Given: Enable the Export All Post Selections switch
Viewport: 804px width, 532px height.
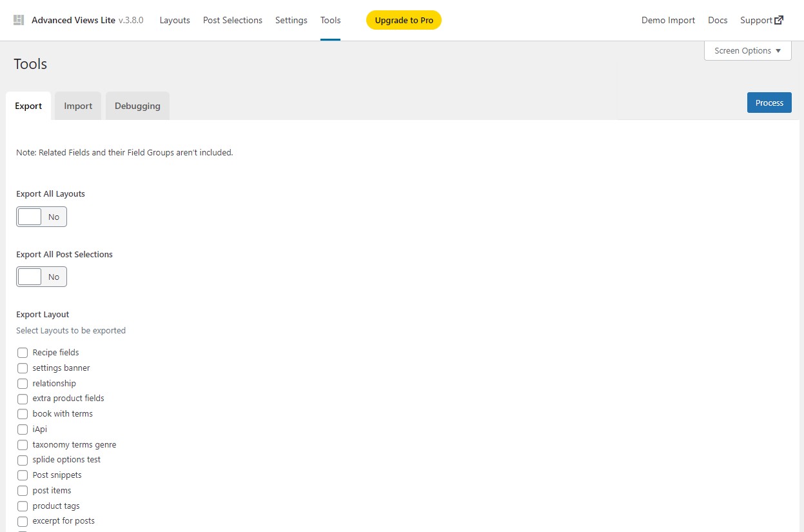Looking at the screenshot, I should 29,276.
